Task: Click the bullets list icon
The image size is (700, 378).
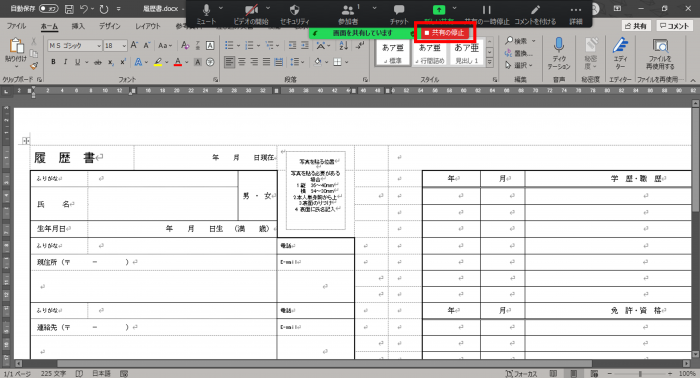Action: pyautogui.click(x=229, y=46)
